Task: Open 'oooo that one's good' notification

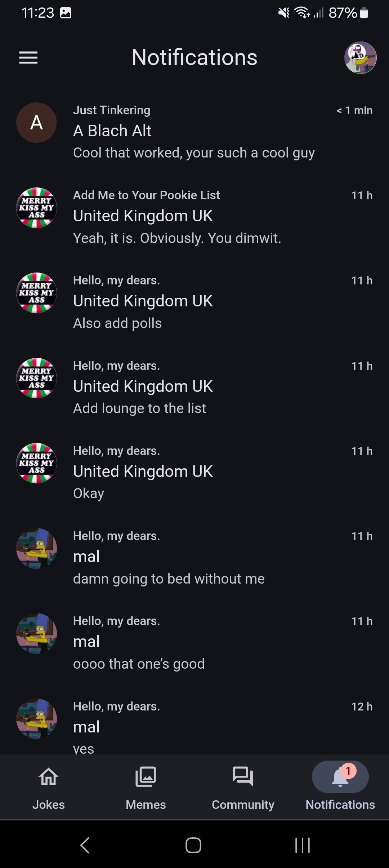Action: pyautogui.click(x=139, y=664)
